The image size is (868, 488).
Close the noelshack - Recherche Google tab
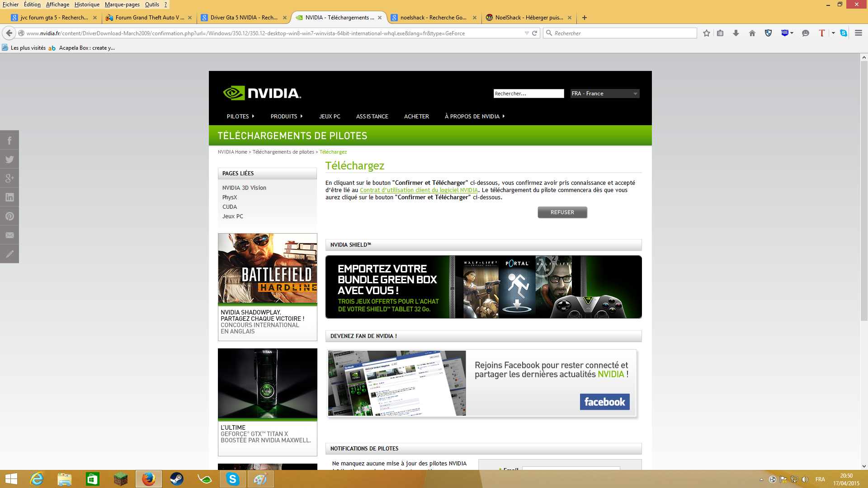474,18
